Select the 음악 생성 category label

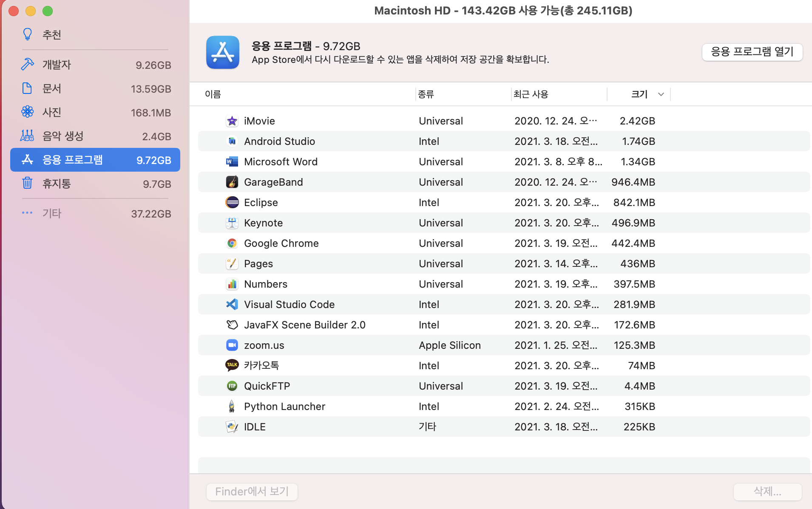(x=63, y=136)
